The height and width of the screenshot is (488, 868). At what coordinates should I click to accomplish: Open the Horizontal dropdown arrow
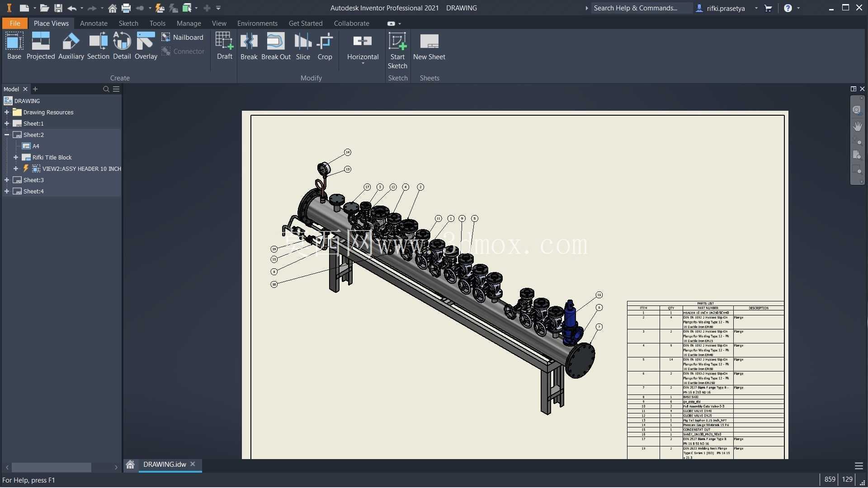[x=363, y=64]
